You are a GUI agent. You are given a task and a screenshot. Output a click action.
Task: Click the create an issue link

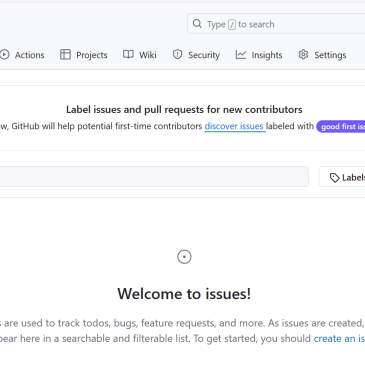point(339,338)
